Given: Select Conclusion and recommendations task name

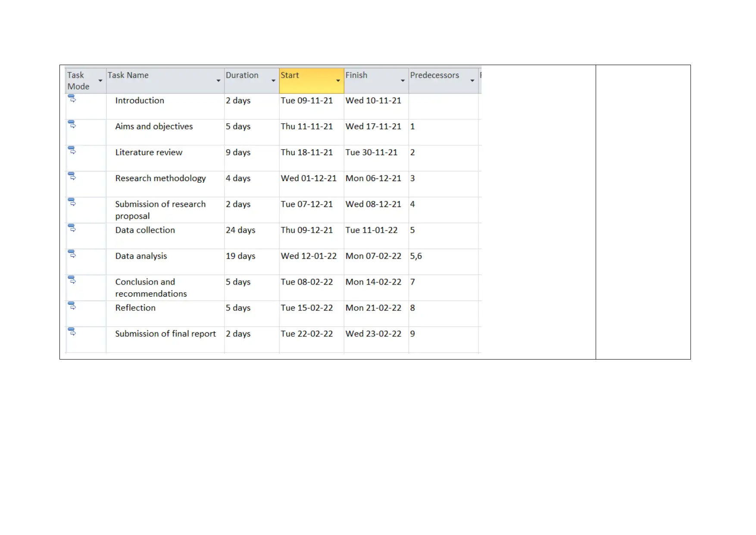Looking at the screenshot, I should 165,288.
